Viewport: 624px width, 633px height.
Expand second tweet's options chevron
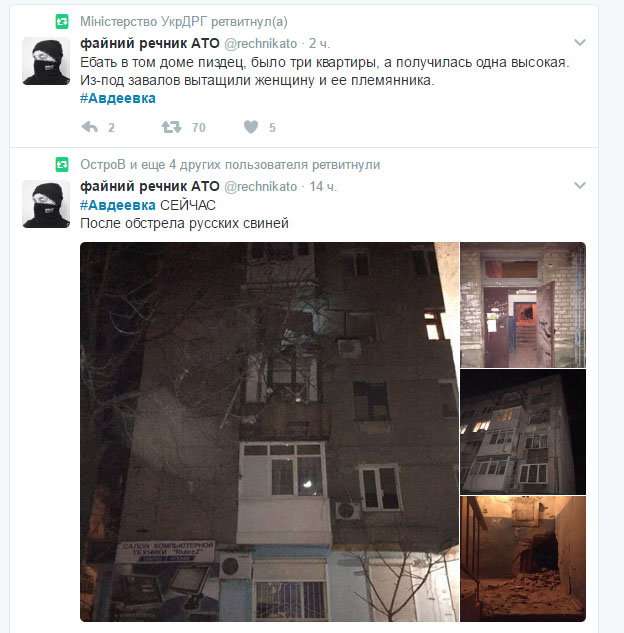[580, 185]
